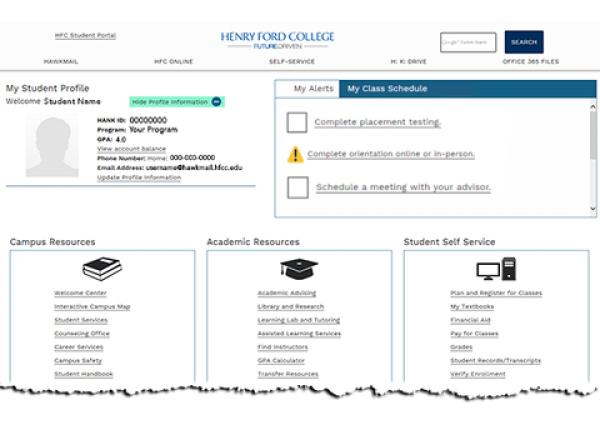Click the Student Name welcome text

[x=72, y=101]
